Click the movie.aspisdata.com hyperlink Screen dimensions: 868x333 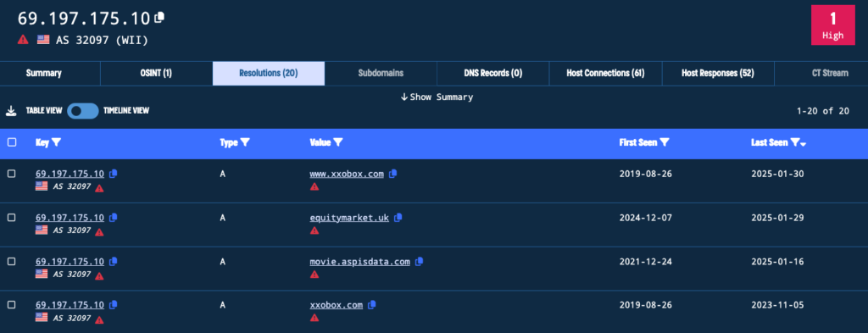(x=359, y=262)
